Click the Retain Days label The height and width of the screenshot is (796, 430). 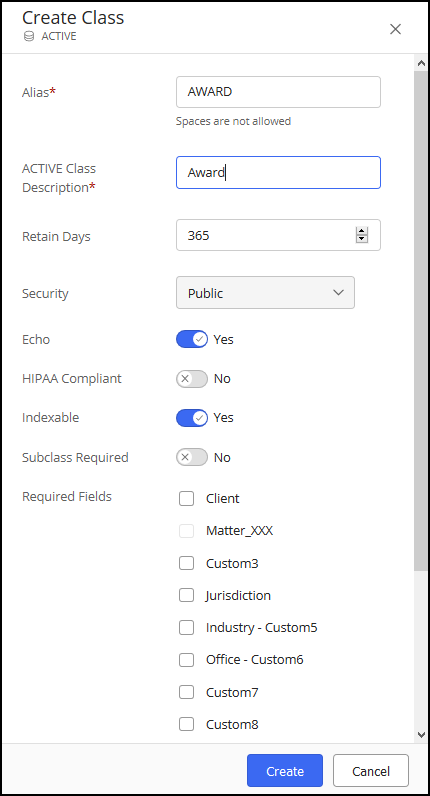pos(56,237)
